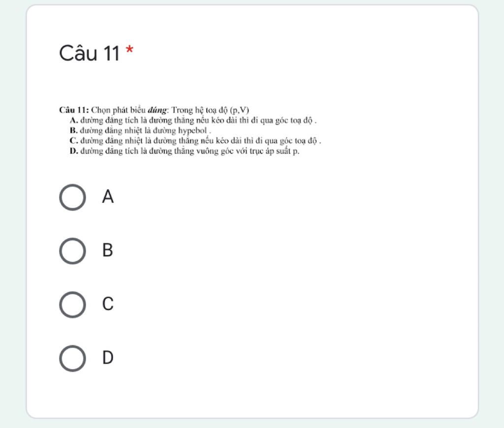Mark answer C radio circle

[73, 305]
